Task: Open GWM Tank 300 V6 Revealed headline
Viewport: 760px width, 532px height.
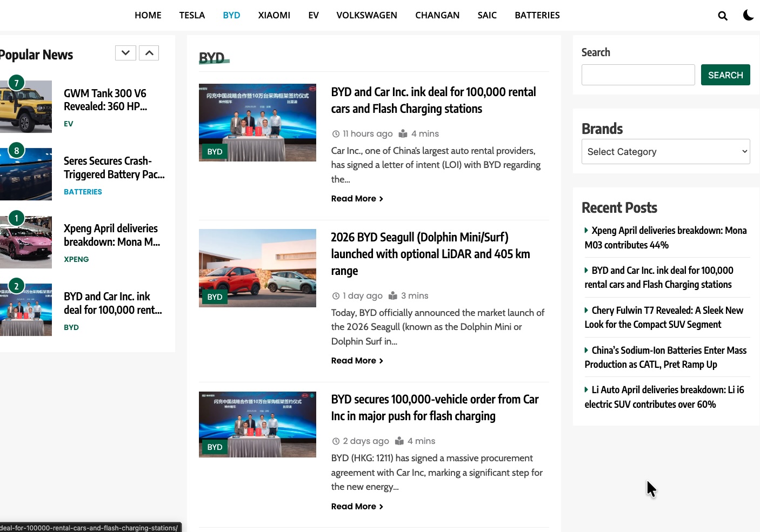Action: point(105,100)
